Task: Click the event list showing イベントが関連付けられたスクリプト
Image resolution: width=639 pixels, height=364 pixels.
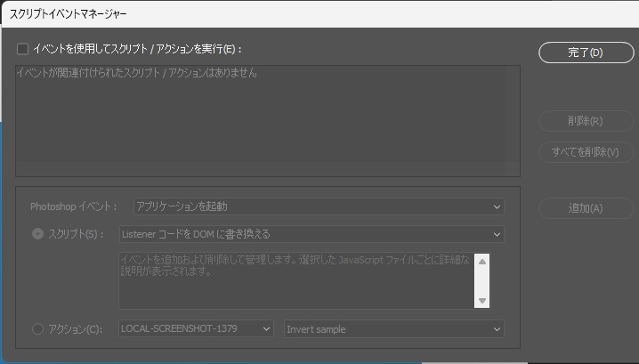Action: click(x=268, y=121)
